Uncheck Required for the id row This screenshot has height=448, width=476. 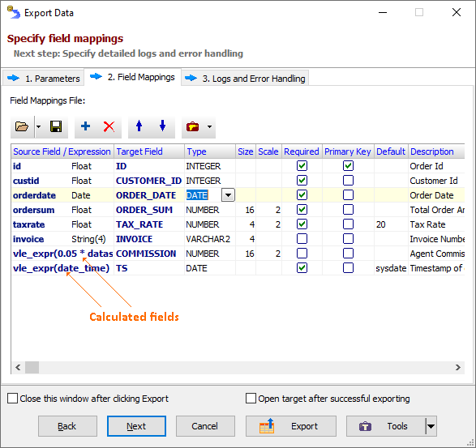click(302, 166)
